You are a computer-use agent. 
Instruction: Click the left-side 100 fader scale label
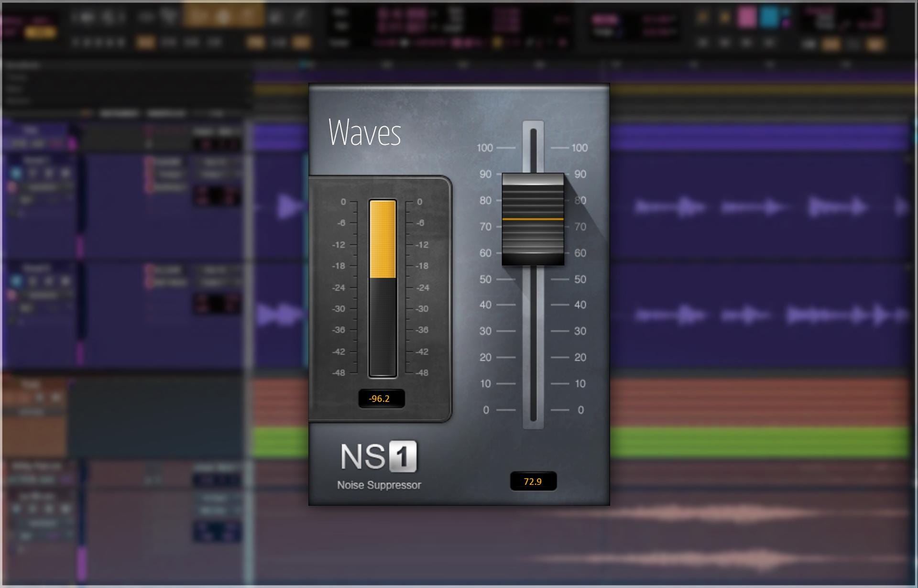484,148
